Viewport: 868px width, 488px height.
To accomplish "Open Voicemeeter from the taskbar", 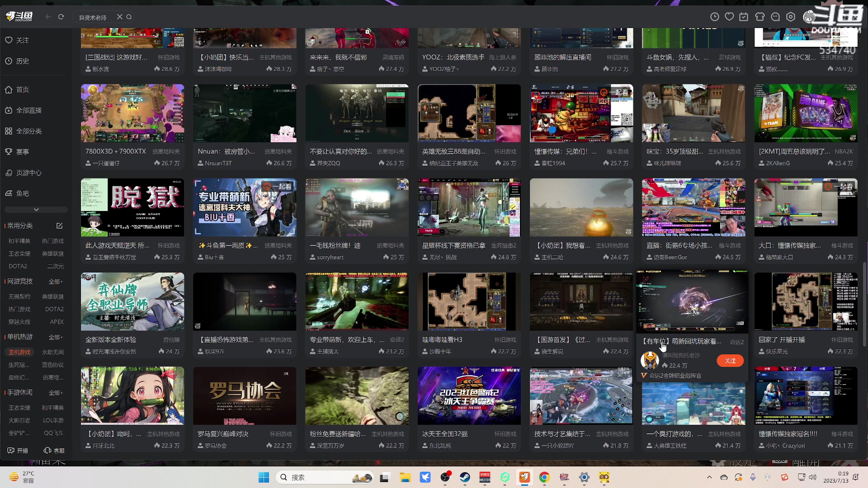I will [x=485, y=477].
